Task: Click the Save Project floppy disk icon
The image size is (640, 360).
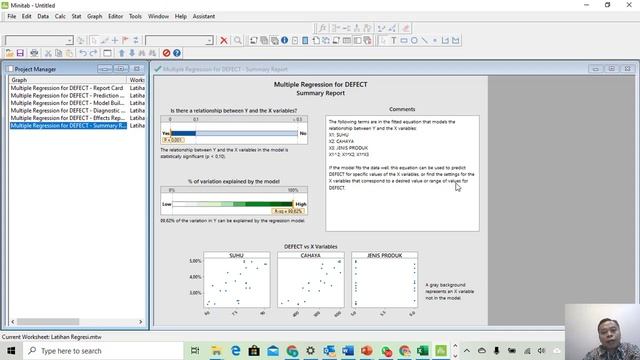Action: tap(20, 53)
